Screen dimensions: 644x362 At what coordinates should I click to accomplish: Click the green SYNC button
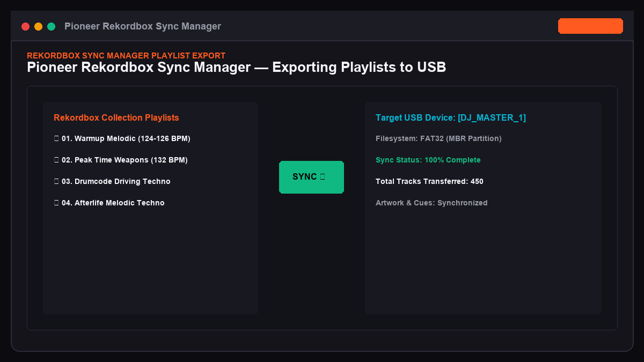tap(311, 177)
